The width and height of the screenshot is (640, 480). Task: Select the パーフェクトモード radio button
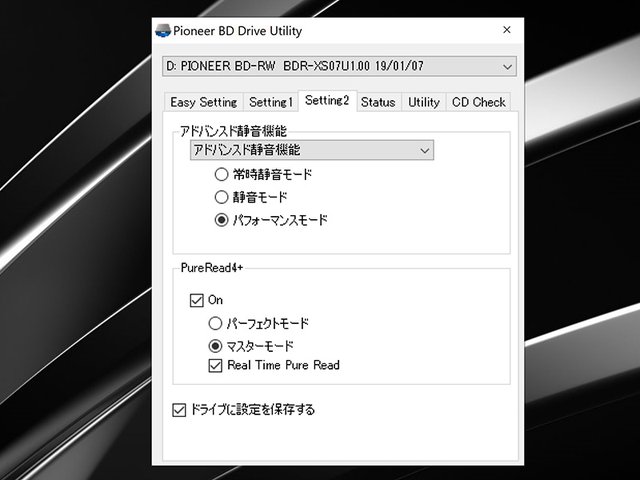pos(215,324)
